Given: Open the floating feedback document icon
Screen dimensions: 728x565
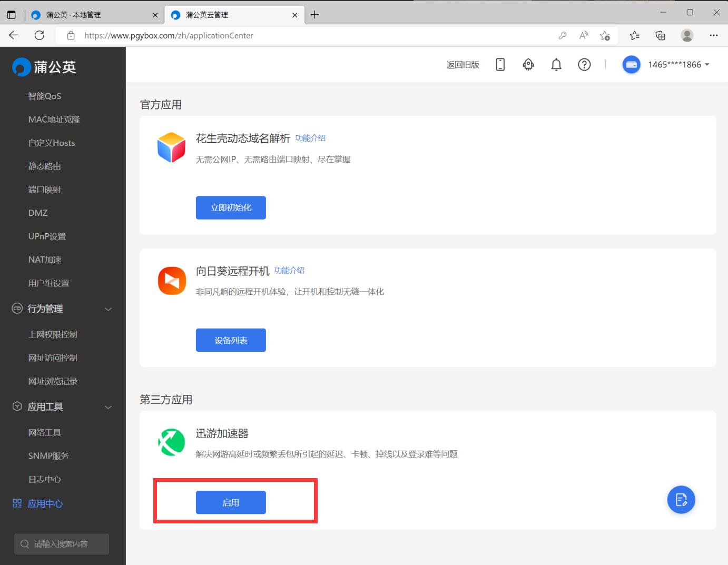Looking at the screenshot, I should 681,499.
